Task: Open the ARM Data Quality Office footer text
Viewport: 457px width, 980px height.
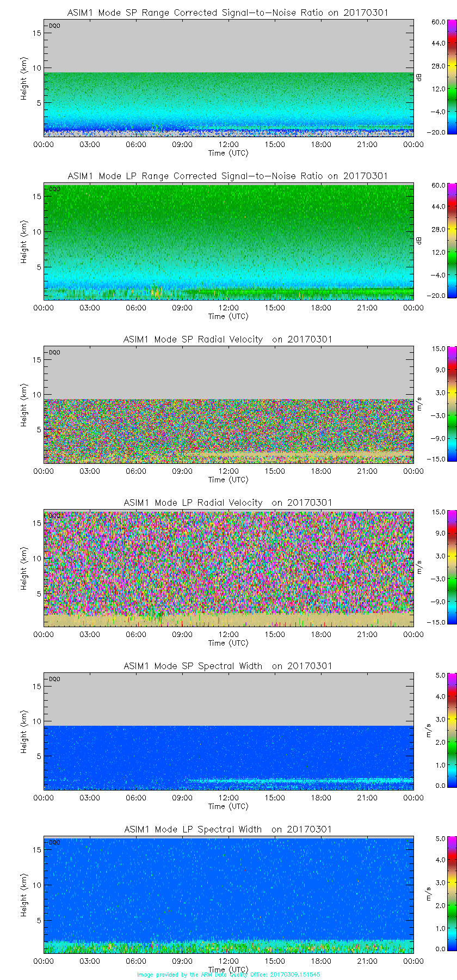Action: (x=228, y=975)
